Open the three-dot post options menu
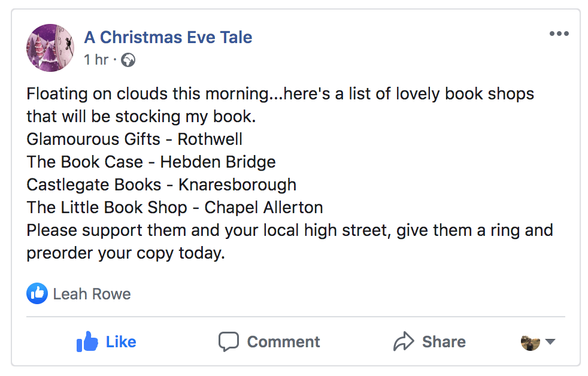588x376 pixels. [559, 34]
